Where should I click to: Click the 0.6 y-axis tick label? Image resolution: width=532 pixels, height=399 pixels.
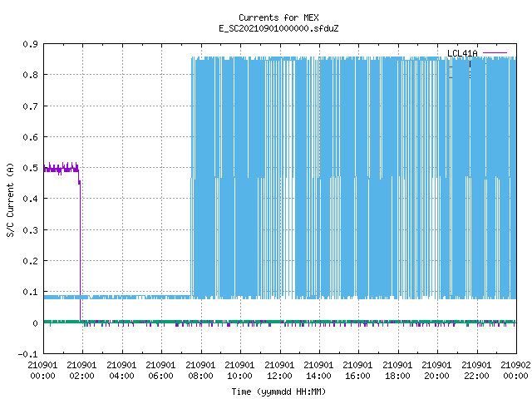click(x=30, y=137)
